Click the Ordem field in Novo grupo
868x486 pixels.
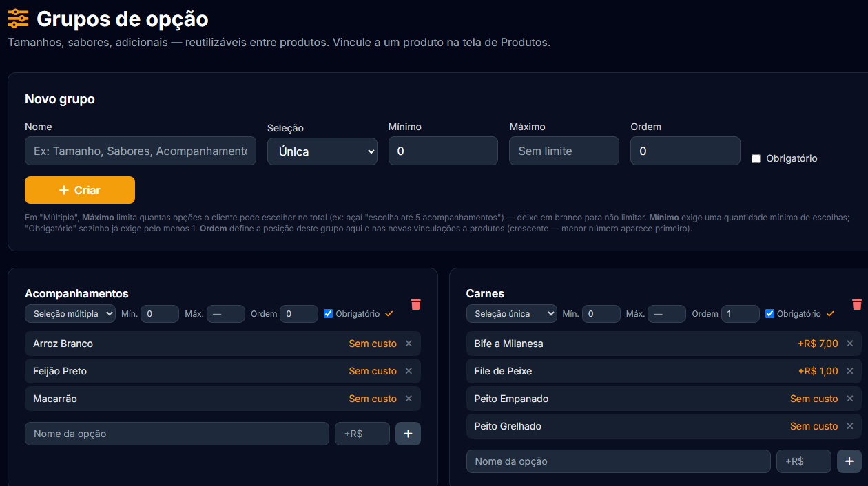[x=685, y=151]
